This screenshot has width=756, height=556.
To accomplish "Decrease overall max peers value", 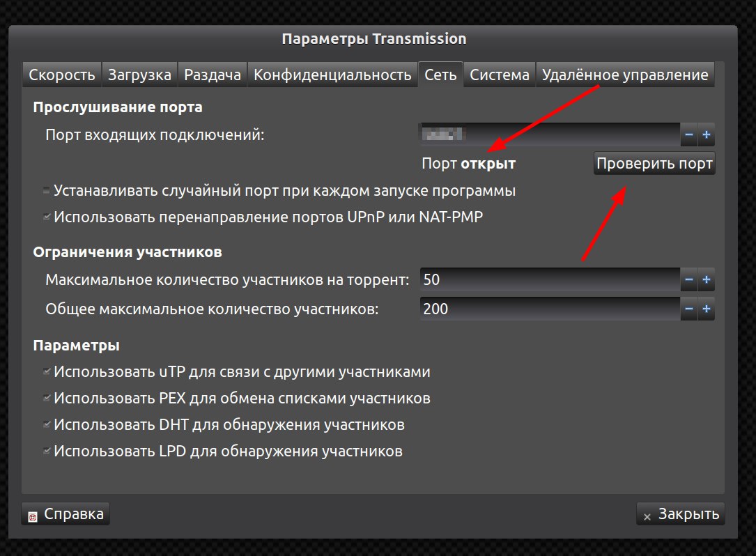I will point(689,309).
